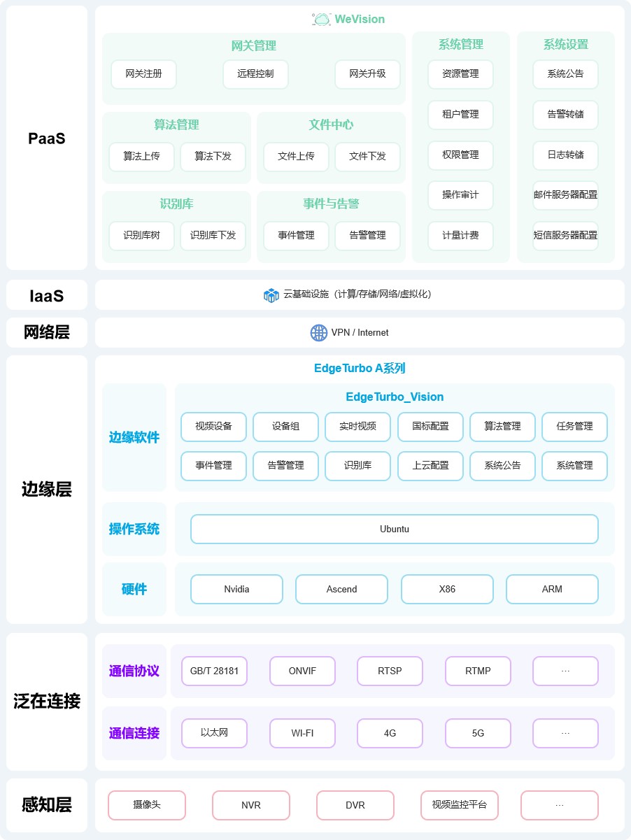Click the 文件下发 box
The image size is (631, 840).
(367, 157)
